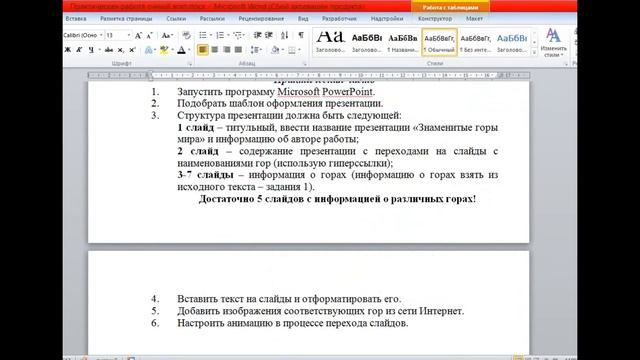The image size is (640, 360).
Task: Open the Ссылки tab
Action: [x=176, y=19]
